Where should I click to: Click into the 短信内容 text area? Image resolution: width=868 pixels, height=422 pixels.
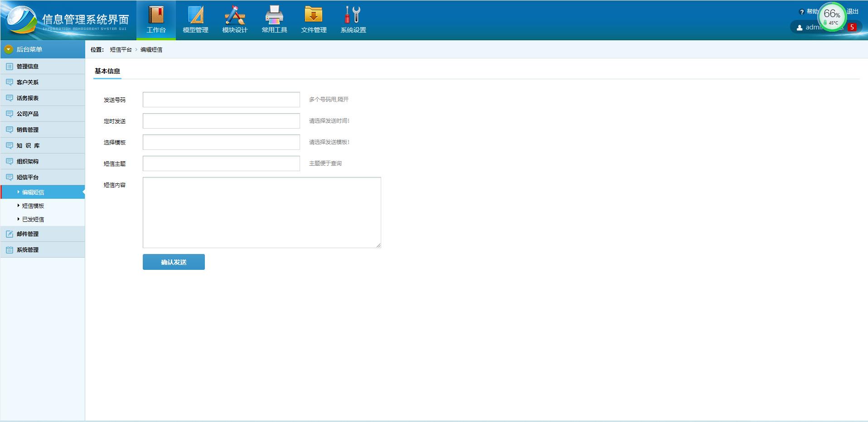[262, 212]
